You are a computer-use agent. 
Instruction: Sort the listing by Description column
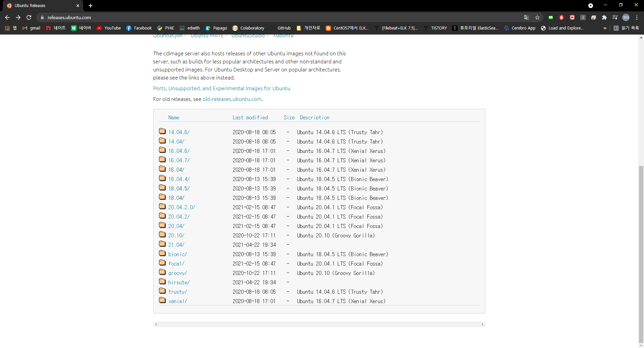coord(315,118)
